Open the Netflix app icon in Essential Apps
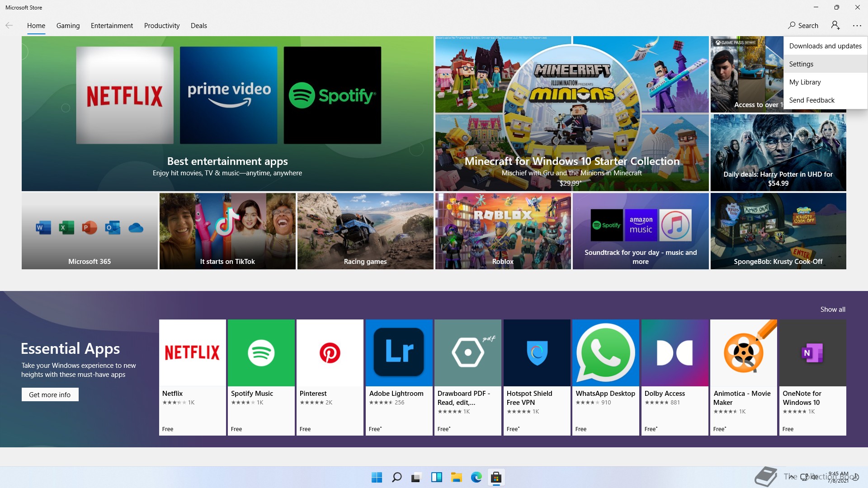The width and height of the screenshot is (868, 488). tap(193, 353)
